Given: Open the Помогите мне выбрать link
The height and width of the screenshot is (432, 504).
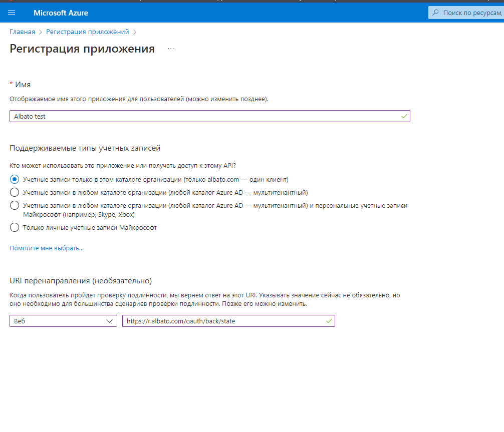Looking at the screenshot, I should tap(47, 248).
